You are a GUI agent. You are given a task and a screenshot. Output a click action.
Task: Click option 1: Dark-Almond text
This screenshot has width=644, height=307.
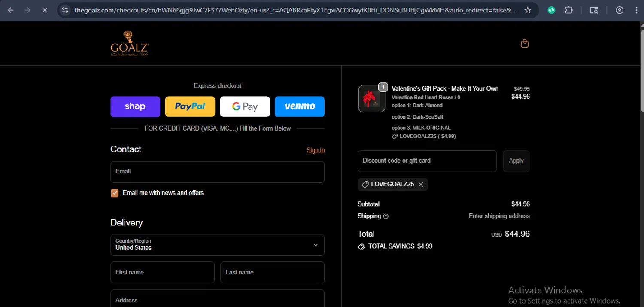click(417, 106)
